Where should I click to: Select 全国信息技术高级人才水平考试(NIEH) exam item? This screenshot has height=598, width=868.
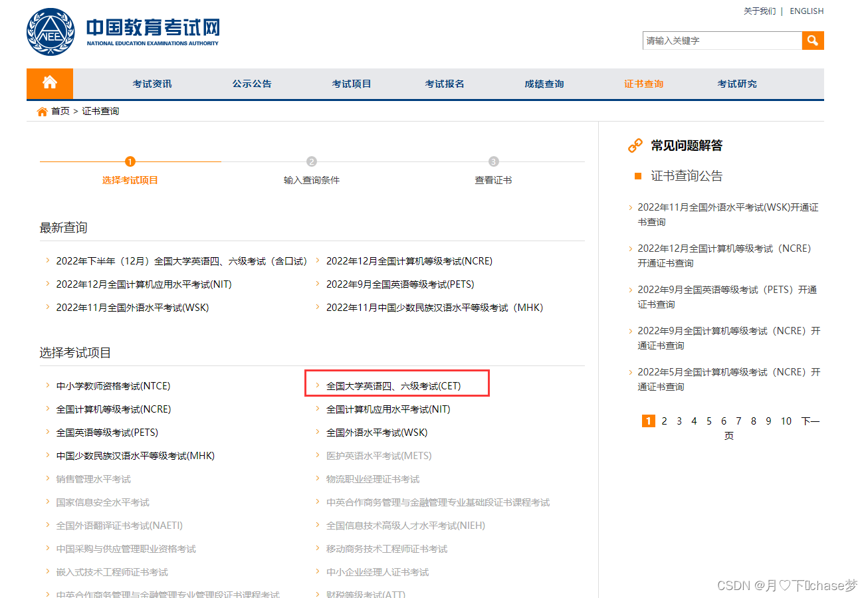pyautogui.click(x=406, y=526)
